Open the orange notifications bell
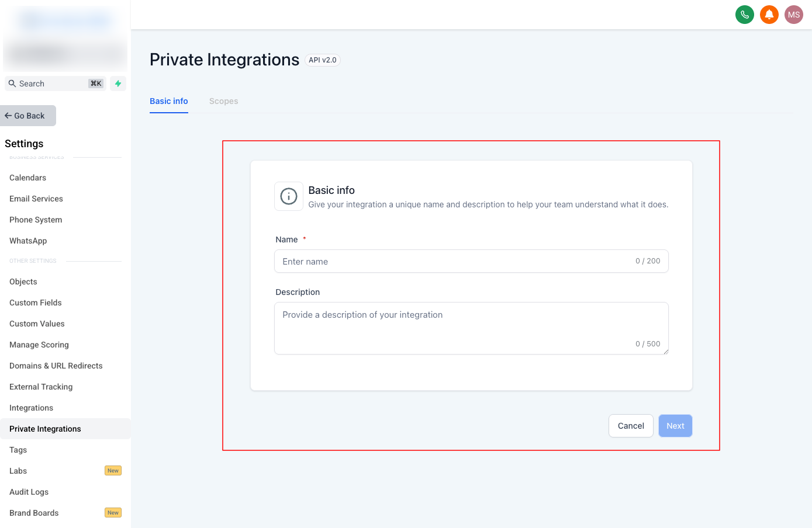812x528 pixels. (x=769, y=15)
